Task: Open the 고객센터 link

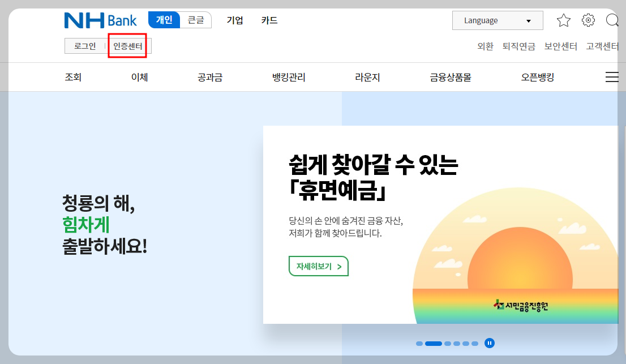Action: click(x=602, y=46)
